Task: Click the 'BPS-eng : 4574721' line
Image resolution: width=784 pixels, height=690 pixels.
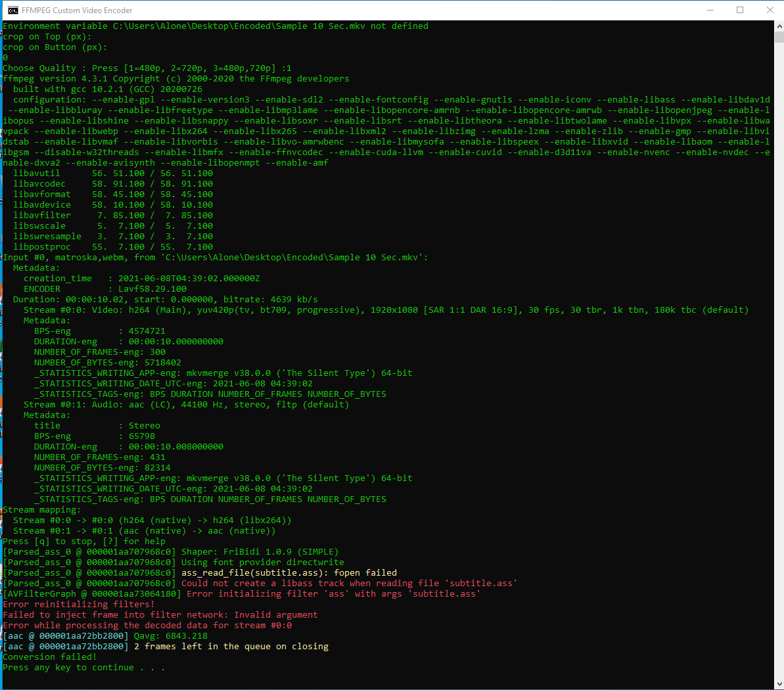Action: [x=99, y=331]
